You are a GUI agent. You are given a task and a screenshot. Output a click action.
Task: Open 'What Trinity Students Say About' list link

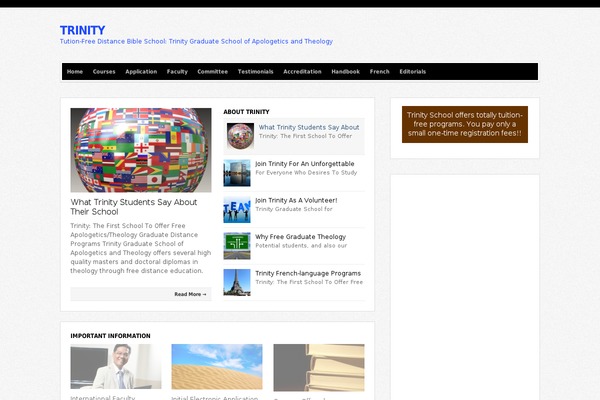(x=309, y=127)
